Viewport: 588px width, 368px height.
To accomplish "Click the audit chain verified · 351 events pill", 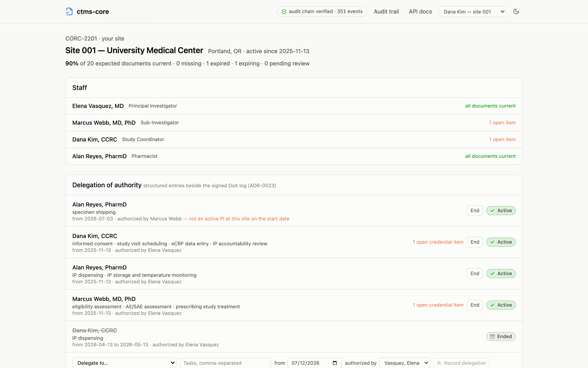I will [322, 11].
